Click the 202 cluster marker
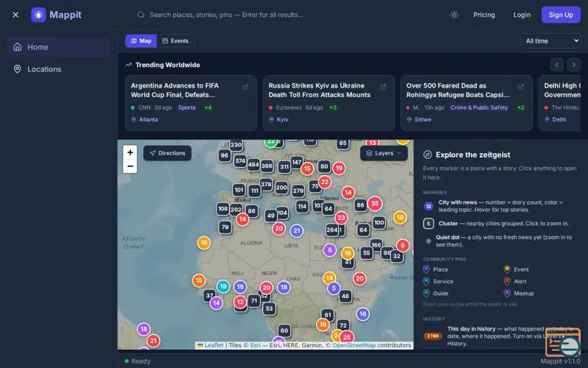Image resolution: width=588 pixels, height=368 pixels. click(236, 210)
